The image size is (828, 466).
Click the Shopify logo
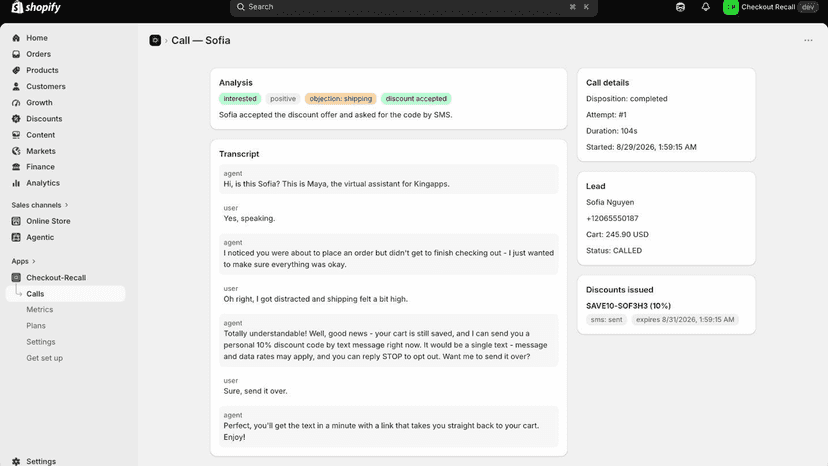pos(36,7)
